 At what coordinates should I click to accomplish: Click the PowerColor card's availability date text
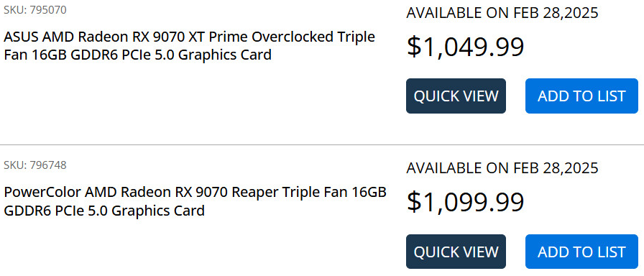tap(502, 168)
